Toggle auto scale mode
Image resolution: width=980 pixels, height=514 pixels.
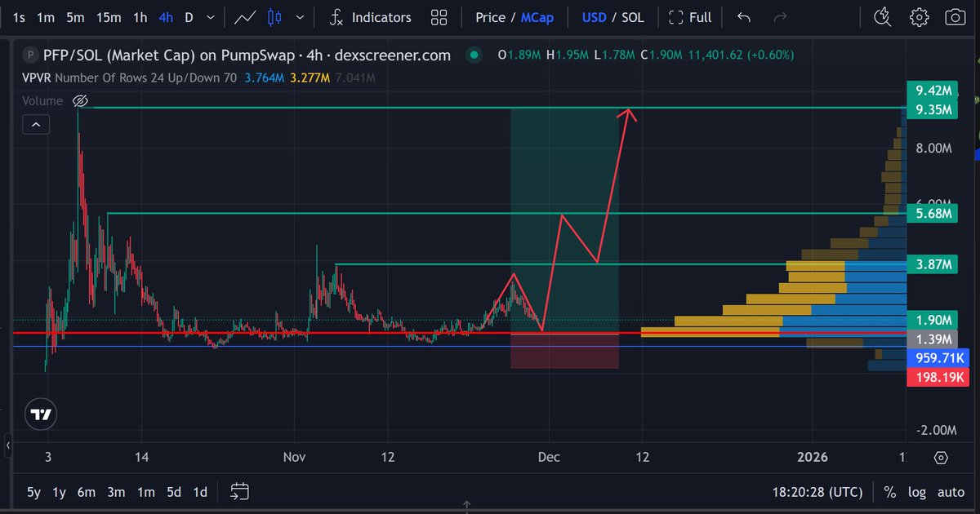click(x=951, y=492)
